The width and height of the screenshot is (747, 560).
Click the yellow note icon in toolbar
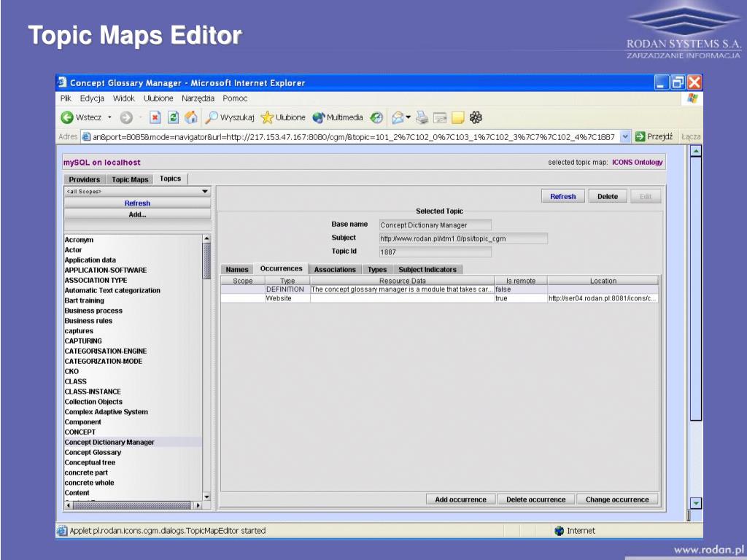[x=458, y=117]
